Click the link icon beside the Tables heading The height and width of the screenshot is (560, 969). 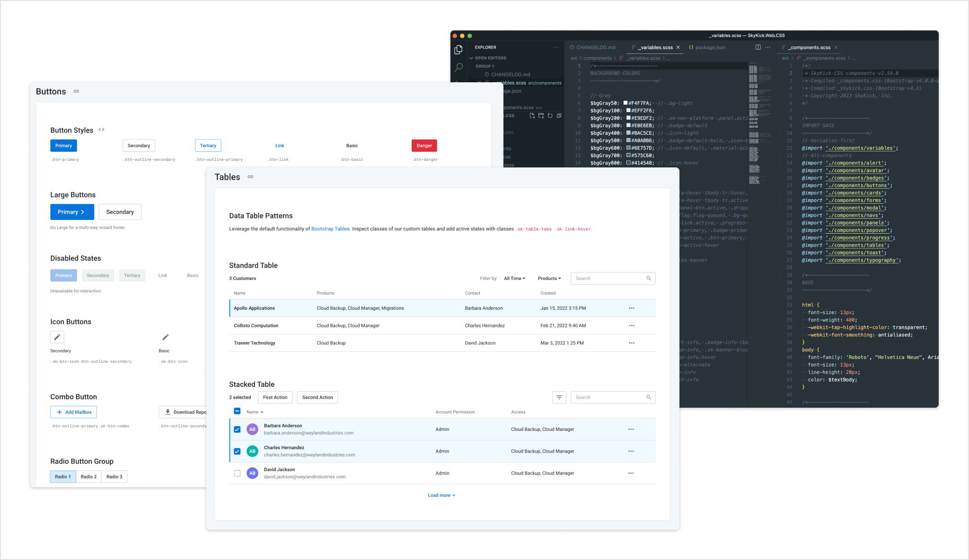(x=250, y=177)
